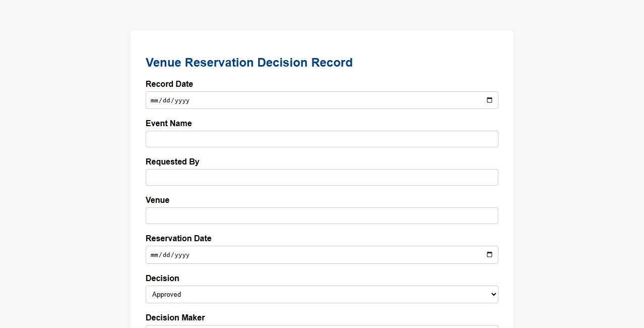
Task: Click the Venue Reservation Decision Record heading
Action: pyautogui.click(x=249, y=63)
